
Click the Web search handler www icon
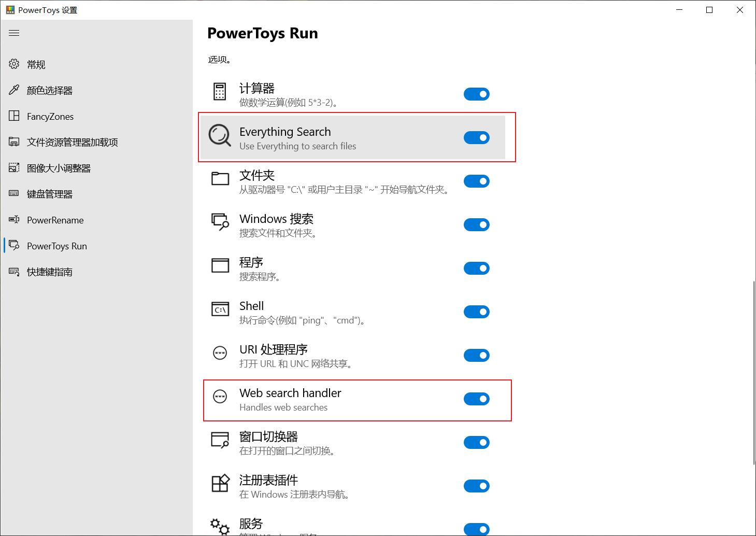click(x=220, y=397)
